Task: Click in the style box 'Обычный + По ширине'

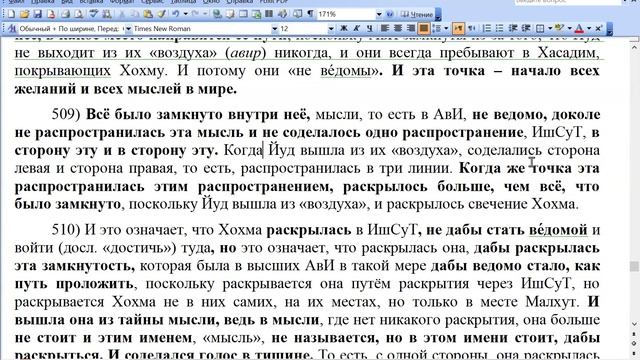Action: [x=71, y=29]
